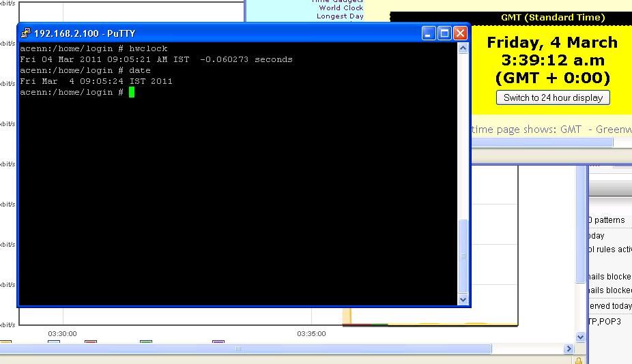Minimize the PuTTY terminal window

[x=429, y=33]
